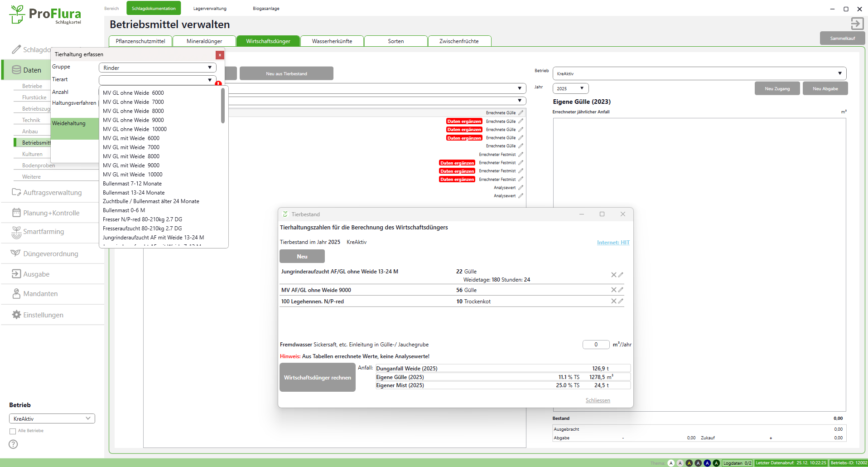Open the Internet: HIT link
This screenshot has height=467, width=868.
[613, 243]
